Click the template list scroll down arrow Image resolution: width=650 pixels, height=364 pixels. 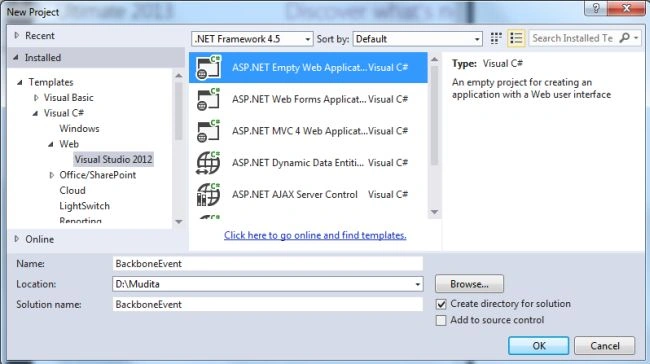point(434,212)
